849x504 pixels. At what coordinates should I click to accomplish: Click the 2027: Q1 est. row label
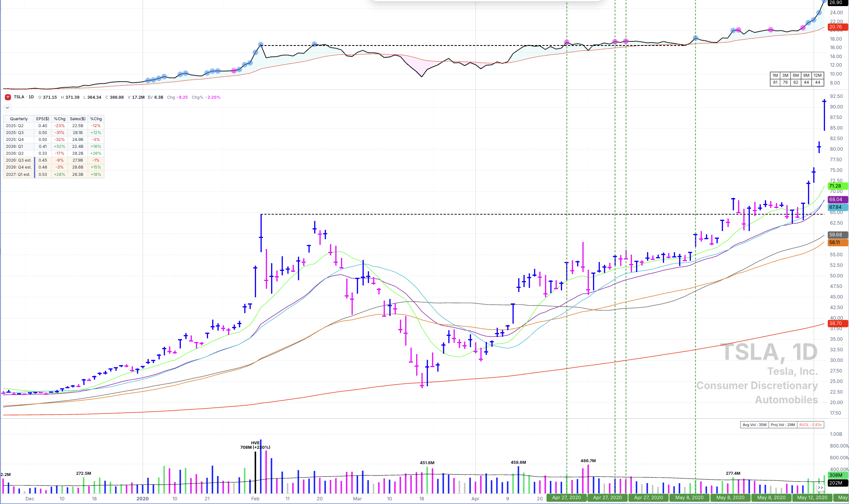18,175
